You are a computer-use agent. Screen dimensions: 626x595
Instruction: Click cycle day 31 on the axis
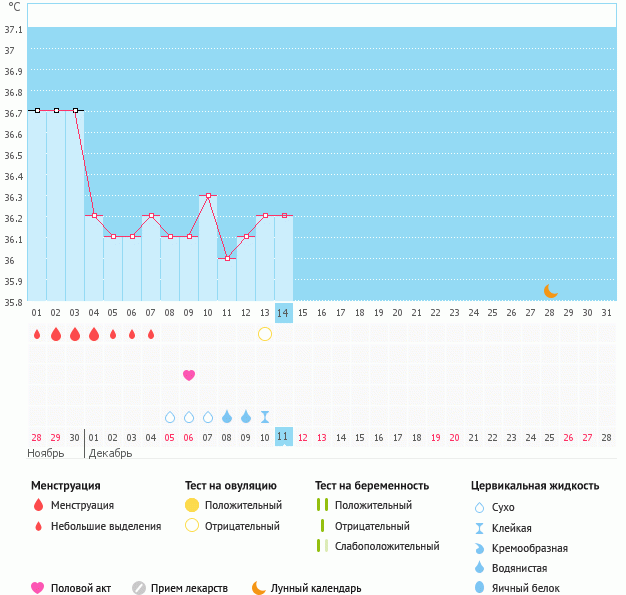606,312
